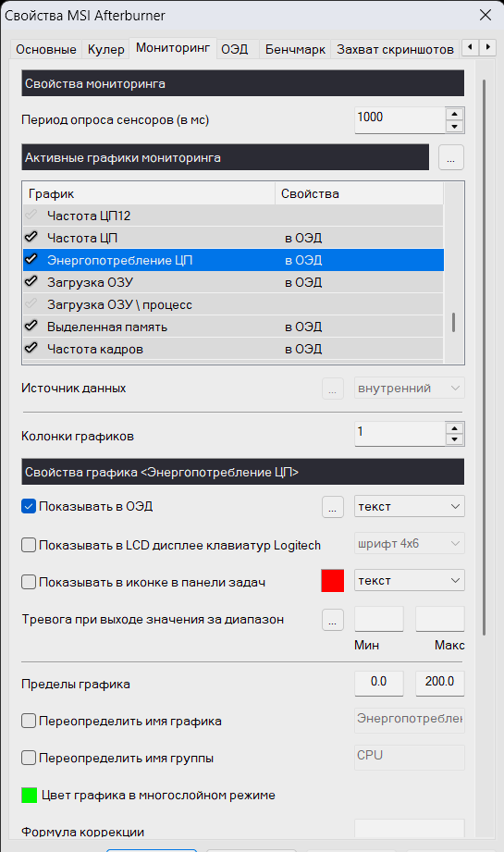Expand the OSD display type dropdown (текст)
This screenshot has width=504, height=852.
(x=410, y=506)
